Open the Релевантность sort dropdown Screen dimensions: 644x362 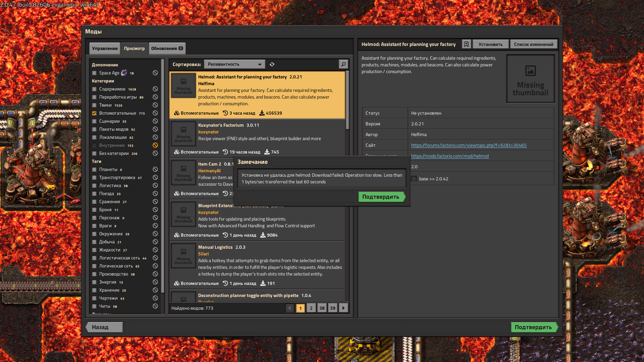click(234, 64)
